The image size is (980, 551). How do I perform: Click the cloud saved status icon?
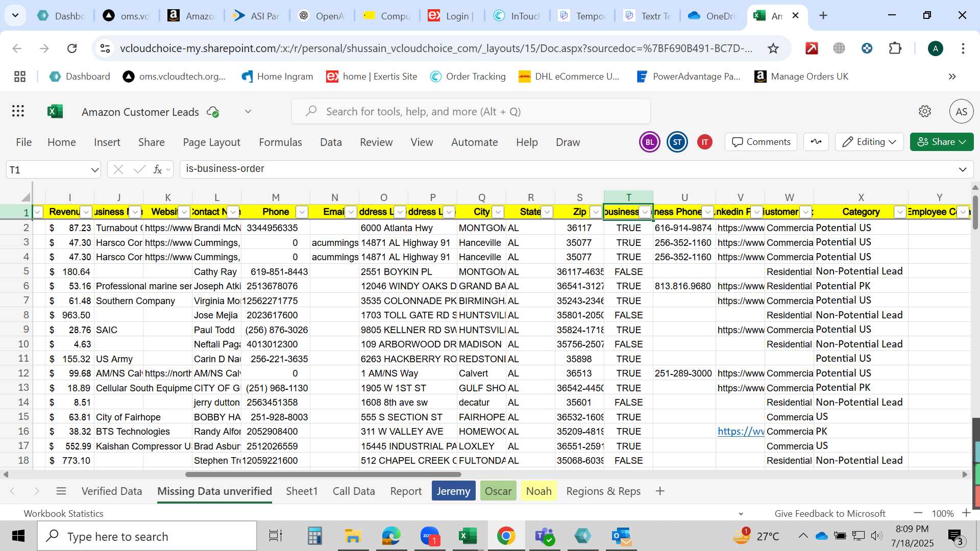(x=213, y=112)
